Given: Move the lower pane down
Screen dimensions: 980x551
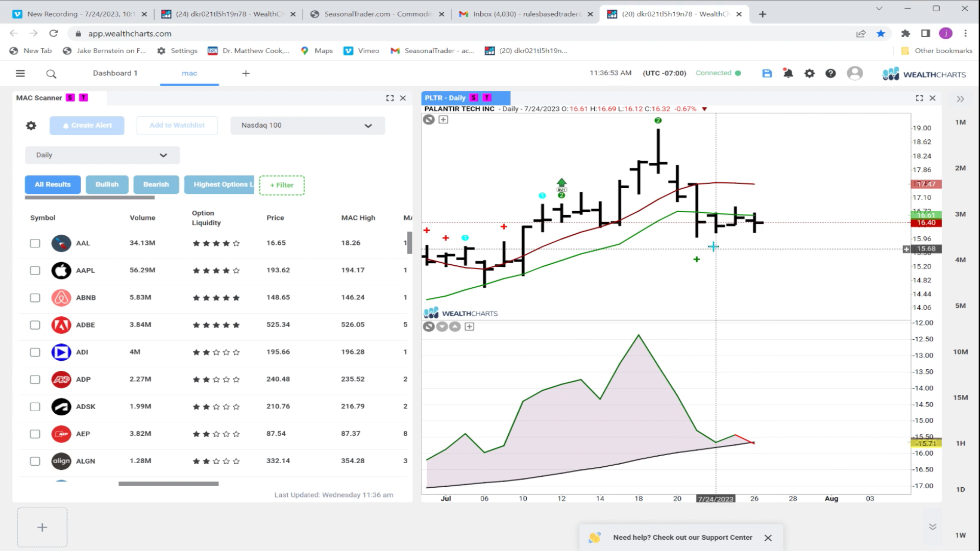Looking at the screenshot, I should (x=442, y=327).
